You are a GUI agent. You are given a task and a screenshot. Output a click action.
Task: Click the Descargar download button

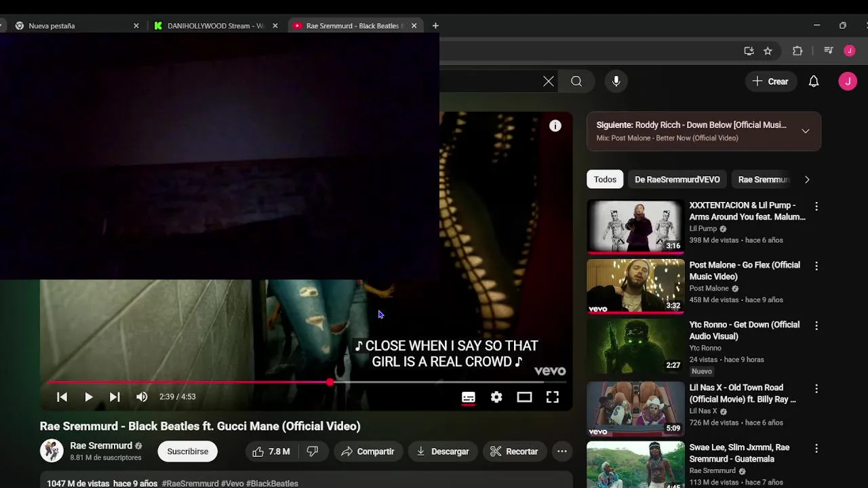click(x=443, y=451)
